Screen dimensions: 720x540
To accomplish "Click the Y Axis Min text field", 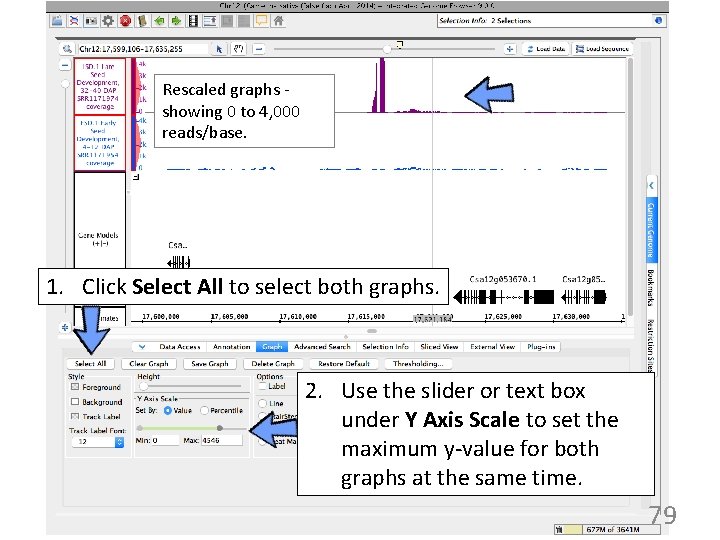I will [x=164, y=440].
